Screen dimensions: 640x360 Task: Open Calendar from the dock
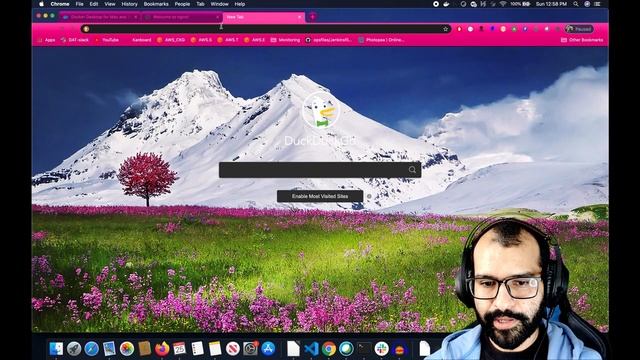point(180,349)
